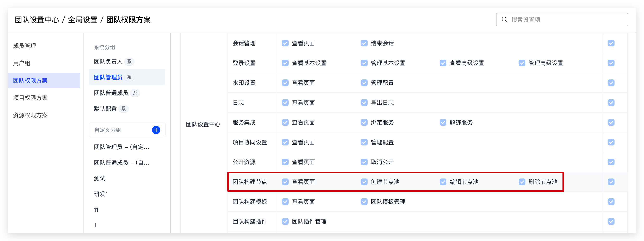Image resolution: width=644 pixels, height=241 pixels.
Task: Toggle 查看页面 checkbox in 日志 row
Action: 285,103
